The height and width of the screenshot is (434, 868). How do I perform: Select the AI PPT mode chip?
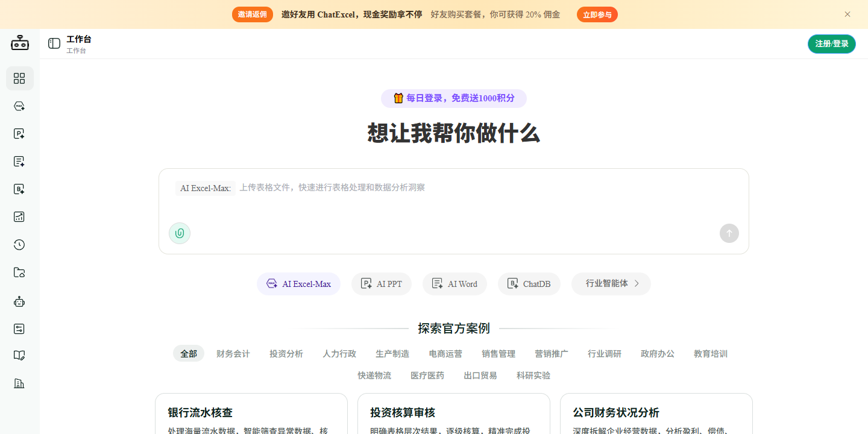click(x=382, y=284)
